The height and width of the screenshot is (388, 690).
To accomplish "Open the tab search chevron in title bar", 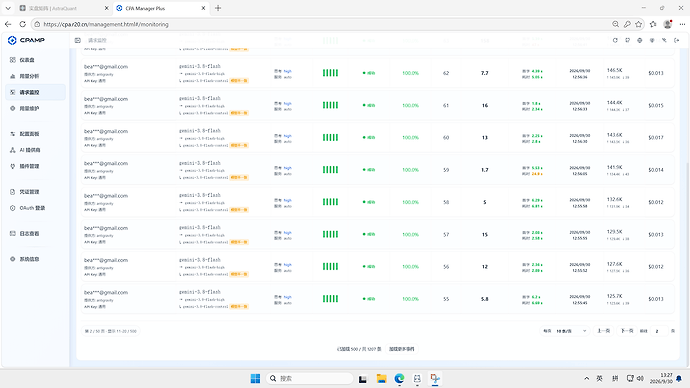I will (x=8, y=8).
